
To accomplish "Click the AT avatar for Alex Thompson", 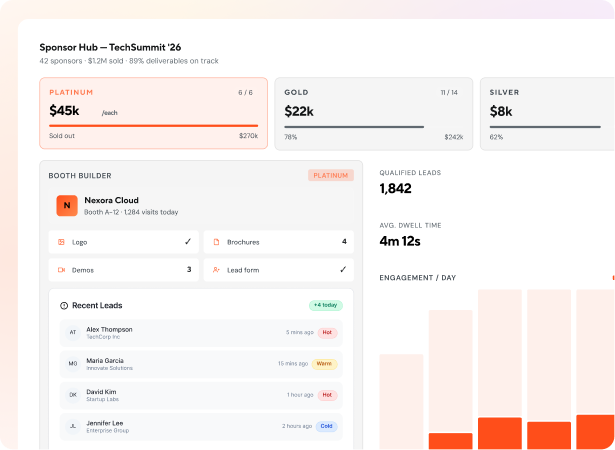I will [x=73, y=333].
